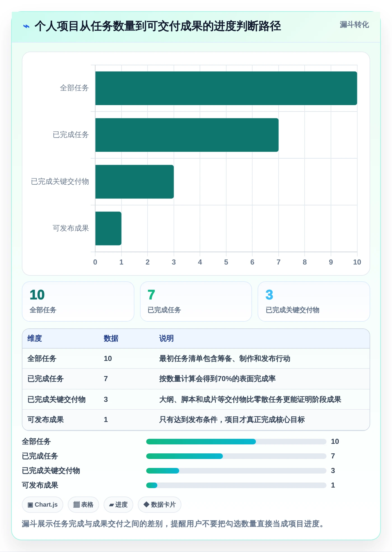Click the table value 1 for 可发布成果
The image size is (392, 552).
(106, 420)
